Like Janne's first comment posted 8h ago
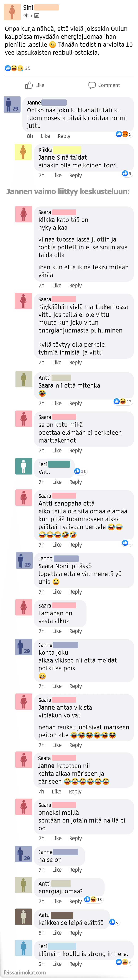138x980 pixels. 45,136
